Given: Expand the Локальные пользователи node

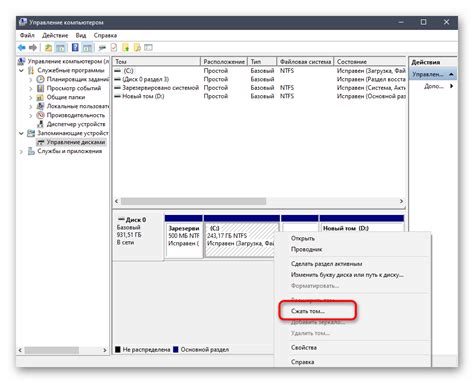Looking at the screenshot, I should tap(31, 107).
